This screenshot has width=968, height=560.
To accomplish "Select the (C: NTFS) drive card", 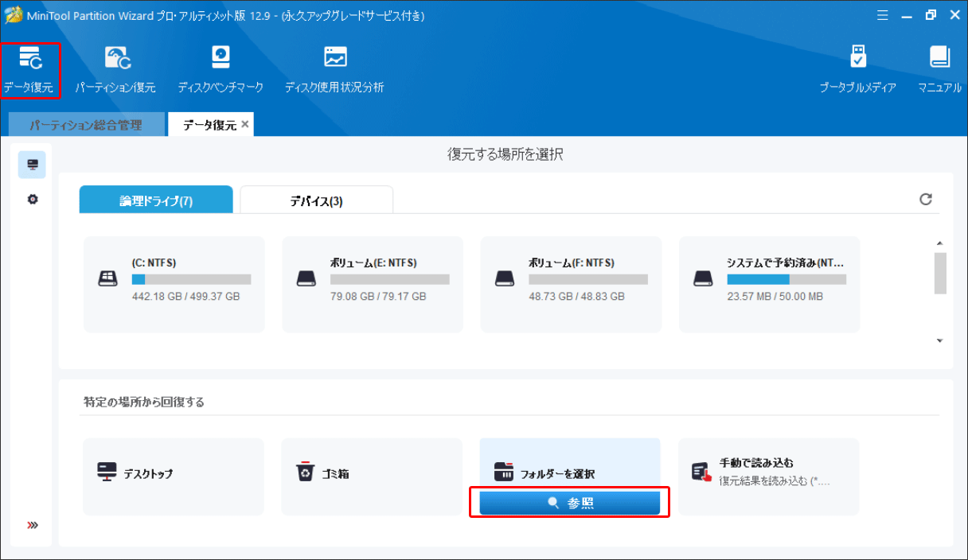I will point(174,284).
